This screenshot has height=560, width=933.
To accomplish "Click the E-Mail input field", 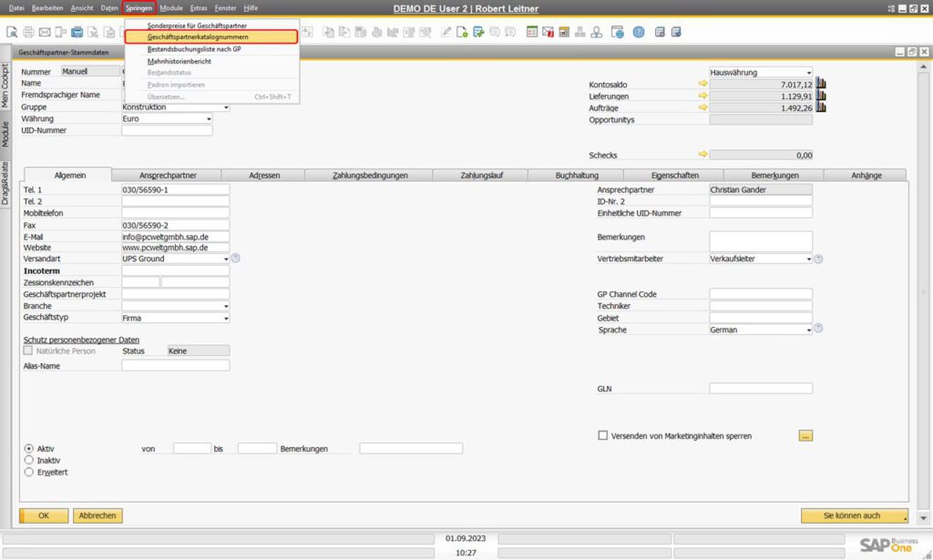I will tap(175, 236).
